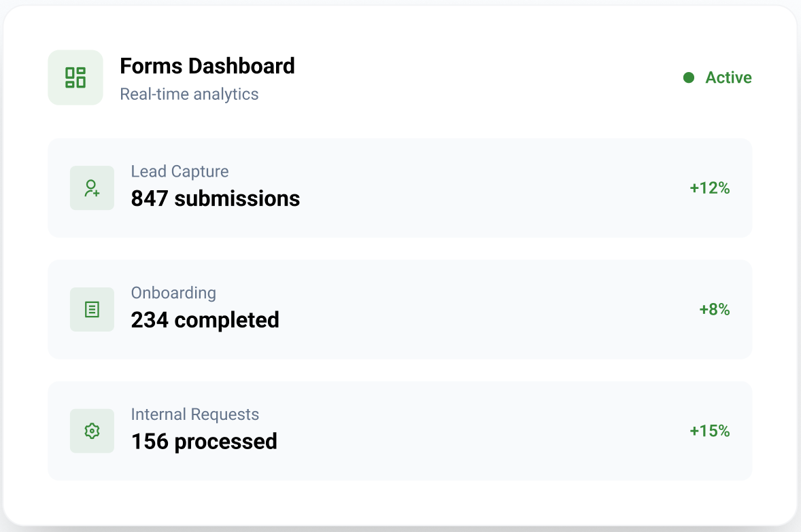Open the Internal Requests label
The width and height of the screenshot is (801, 532).
click(194, 414)
